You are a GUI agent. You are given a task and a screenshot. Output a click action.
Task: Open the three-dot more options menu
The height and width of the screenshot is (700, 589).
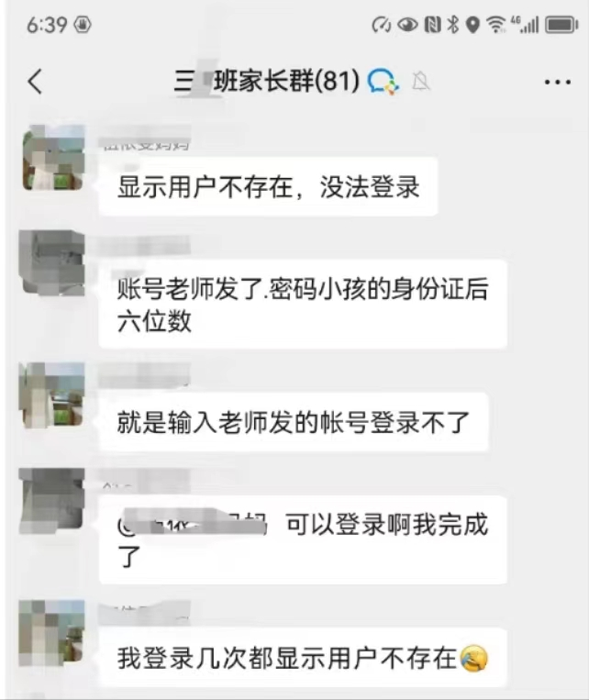pyautogui.click(x=557, y=83)
